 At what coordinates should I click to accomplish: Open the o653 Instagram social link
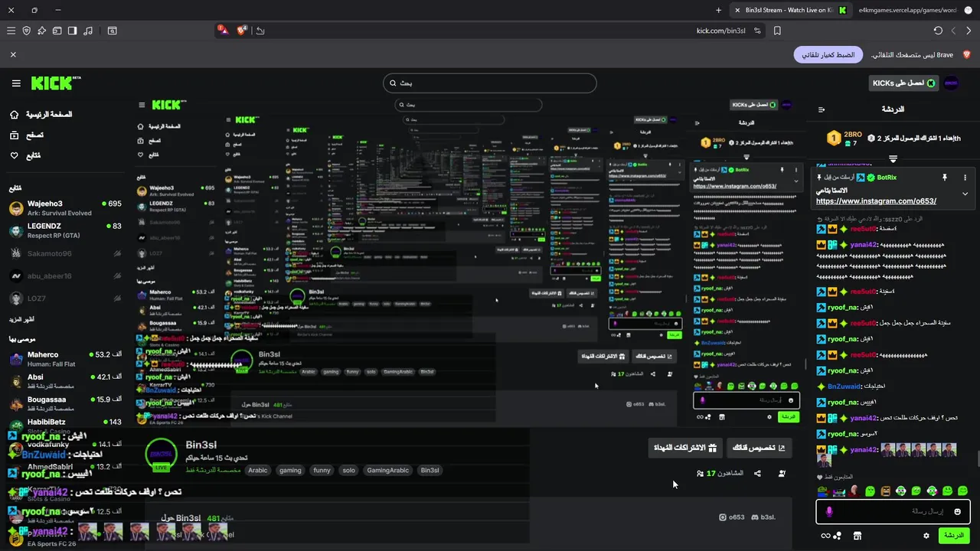click(x=732, y=517)
